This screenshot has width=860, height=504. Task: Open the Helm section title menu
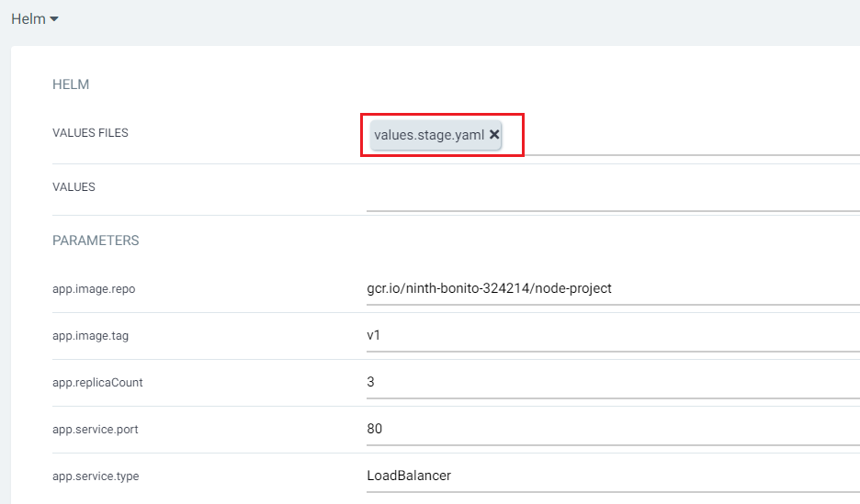28,19
